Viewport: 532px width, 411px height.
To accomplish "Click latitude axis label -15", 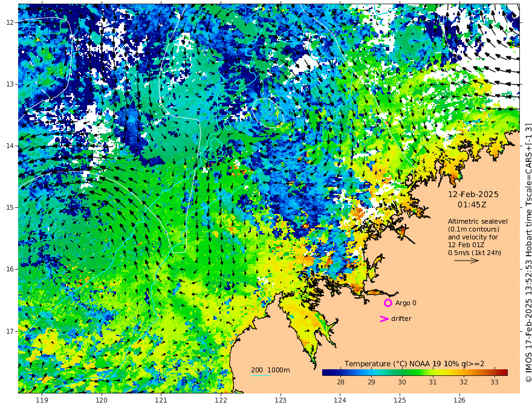I will pos(9,207).
